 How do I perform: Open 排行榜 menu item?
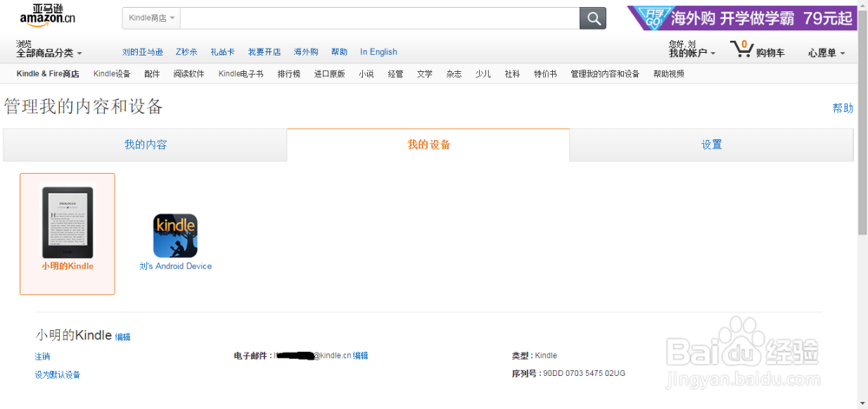coord(289,74)
